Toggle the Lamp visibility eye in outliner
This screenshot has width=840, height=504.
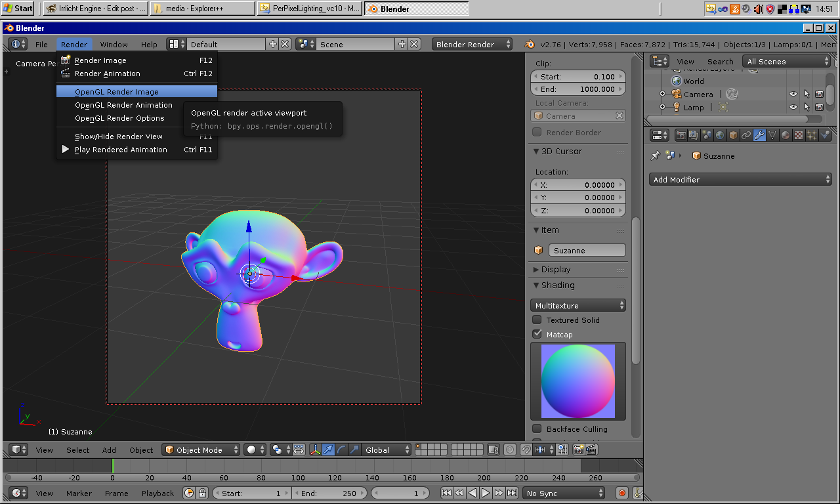point(793,107)
